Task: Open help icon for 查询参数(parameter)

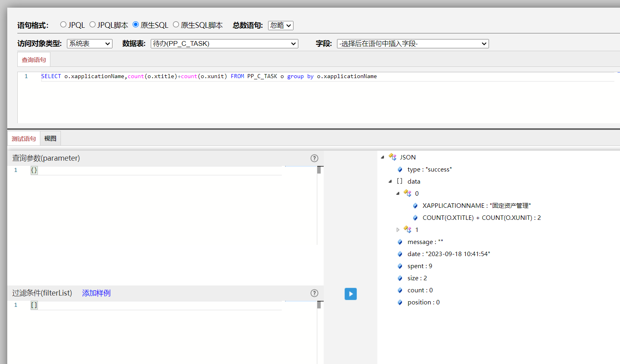Action: [314, 158]
